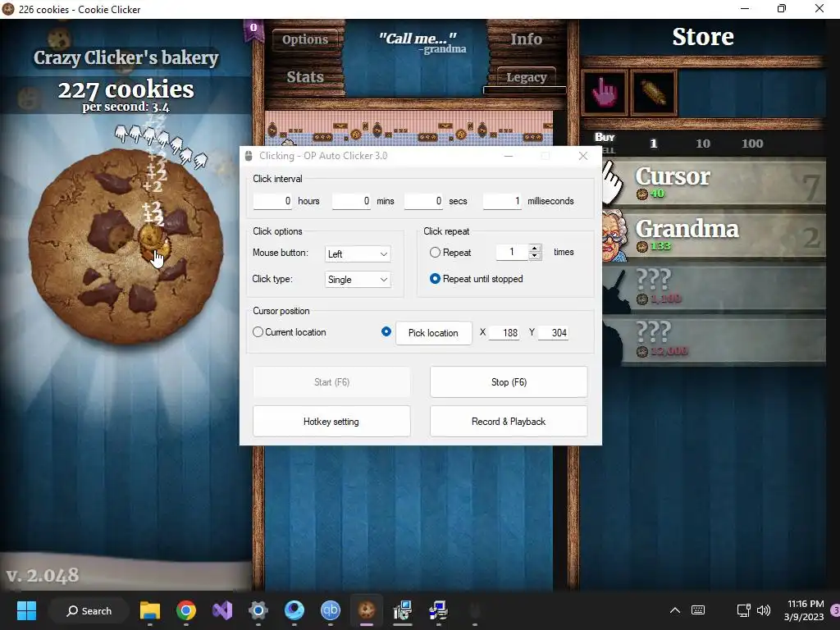Screen dimensions: 840x630
Task: Click the Crazy Clicker's bakery name
Action: 126,57
